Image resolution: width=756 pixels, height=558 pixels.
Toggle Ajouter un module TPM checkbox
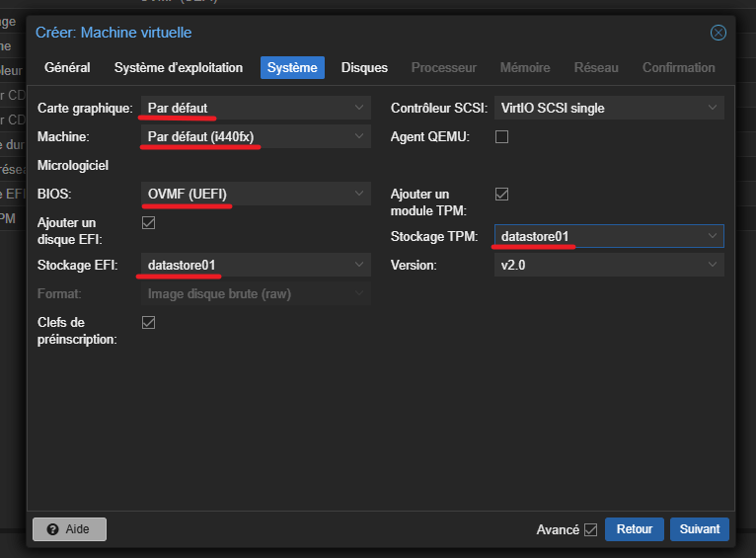(x=502, y=195)
